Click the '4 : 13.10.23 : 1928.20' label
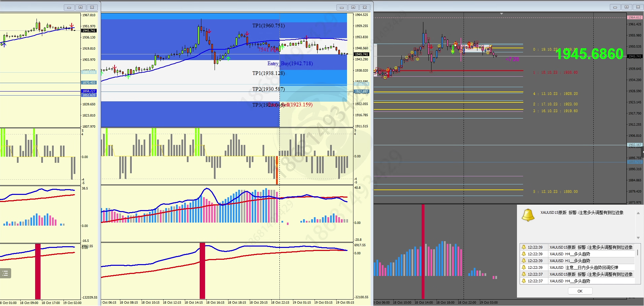The image size is (644, 306). point(555,94)
